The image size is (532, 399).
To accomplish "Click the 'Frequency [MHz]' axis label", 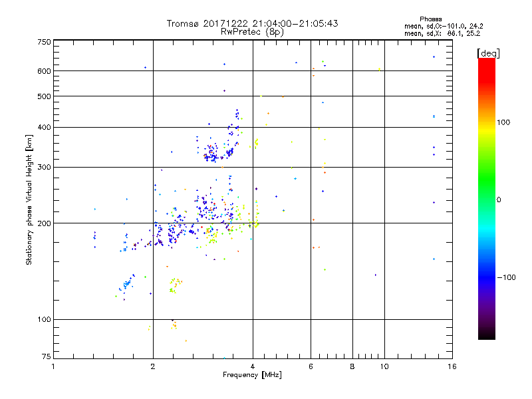I will click(x=252, y=375).
